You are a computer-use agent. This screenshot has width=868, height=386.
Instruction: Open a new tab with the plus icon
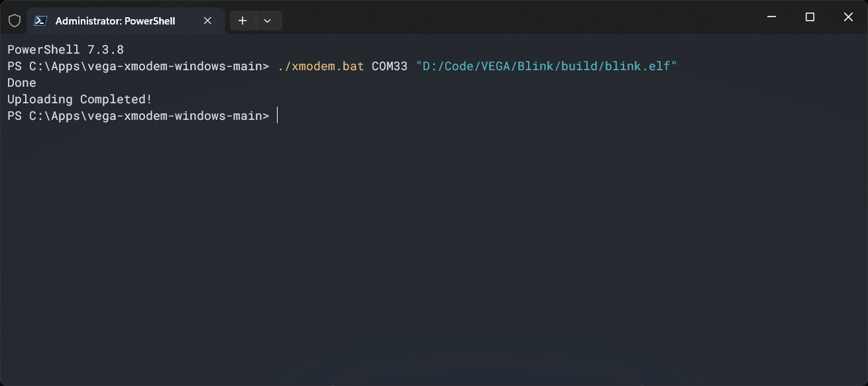[243, 21]
